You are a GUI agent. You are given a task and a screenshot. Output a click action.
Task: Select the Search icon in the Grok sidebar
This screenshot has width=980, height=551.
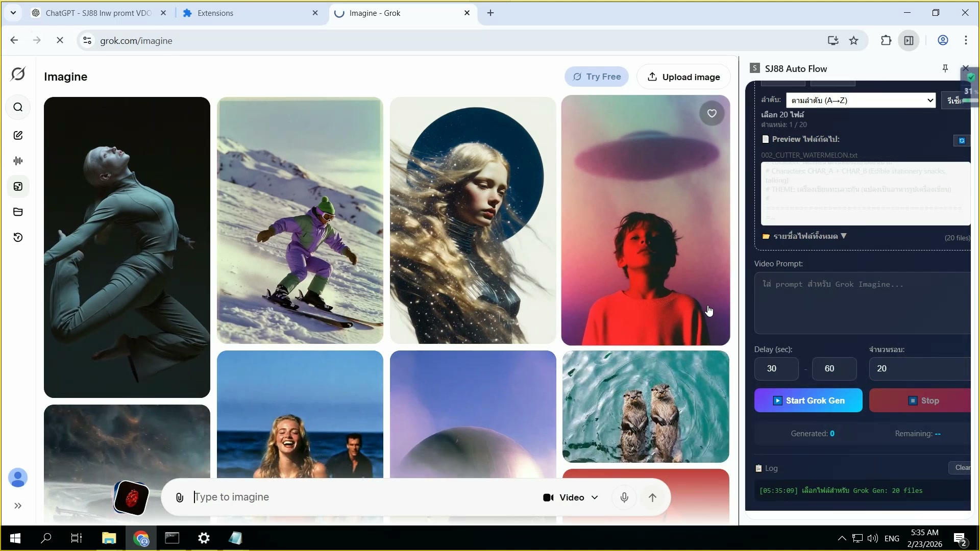click(18, 107)
